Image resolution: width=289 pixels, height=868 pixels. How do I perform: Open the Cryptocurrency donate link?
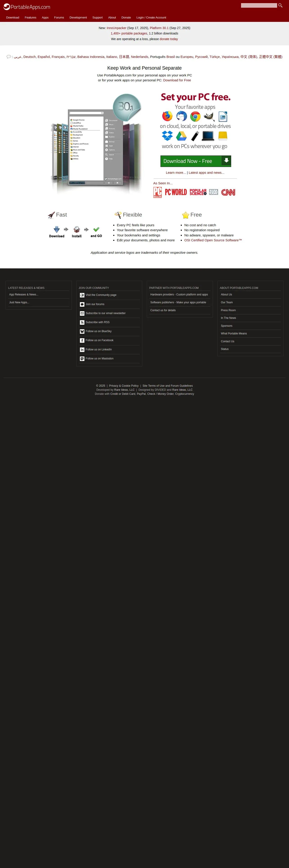coord(184,394)
